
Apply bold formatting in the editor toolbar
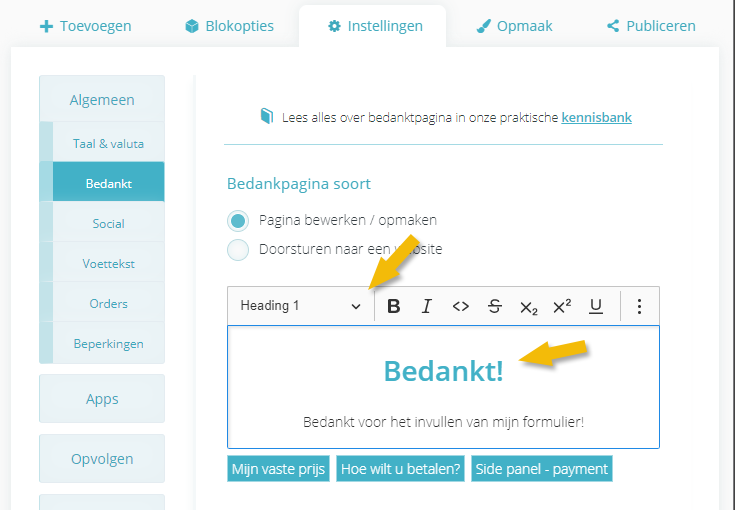(x=394, y=306)
